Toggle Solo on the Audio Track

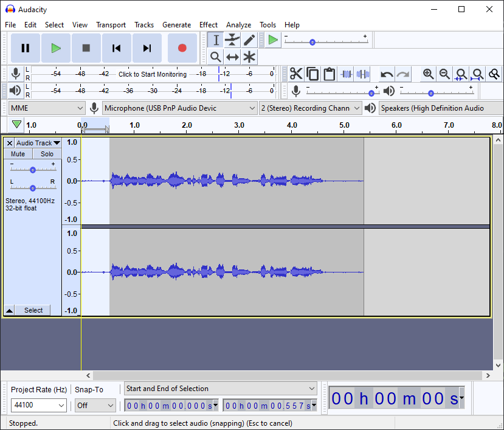click(47, 154)
